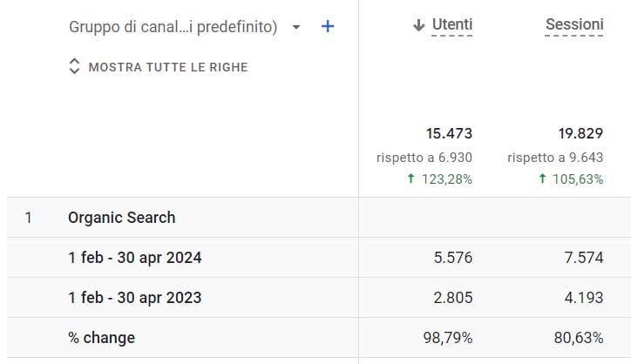Select the '1 feb - 30 apr 2023' row
This screenshot has height=364, width=631.
tap(135, 298)
